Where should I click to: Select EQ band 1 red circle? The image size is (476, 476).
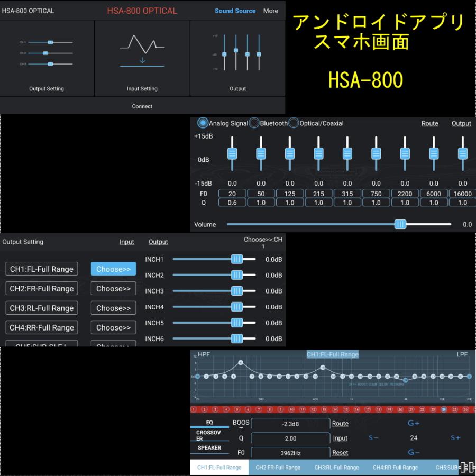194,409
